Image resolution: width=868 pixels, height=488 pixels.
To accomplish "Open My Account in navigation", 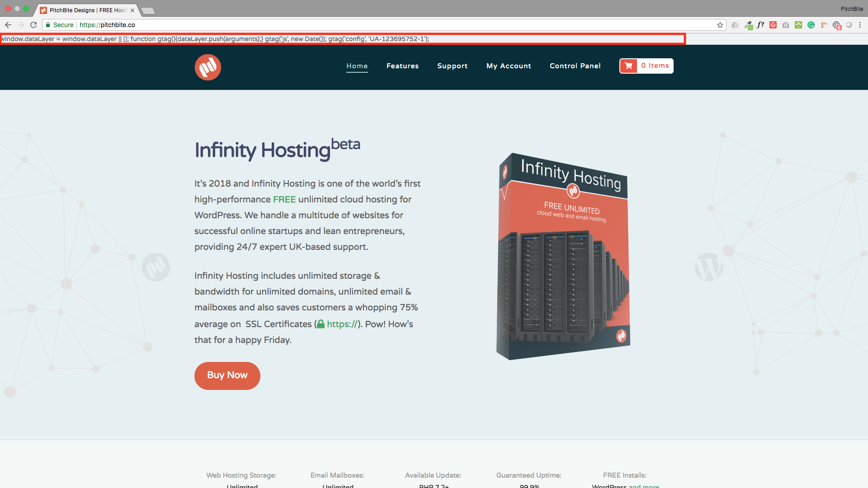I will [509, 66].
